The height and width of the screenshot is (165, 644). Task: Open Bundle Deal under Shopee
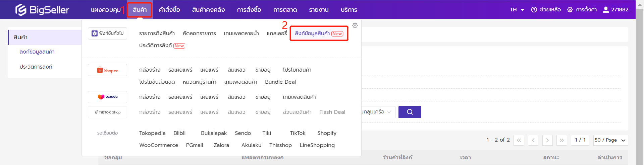coord(280,82)
